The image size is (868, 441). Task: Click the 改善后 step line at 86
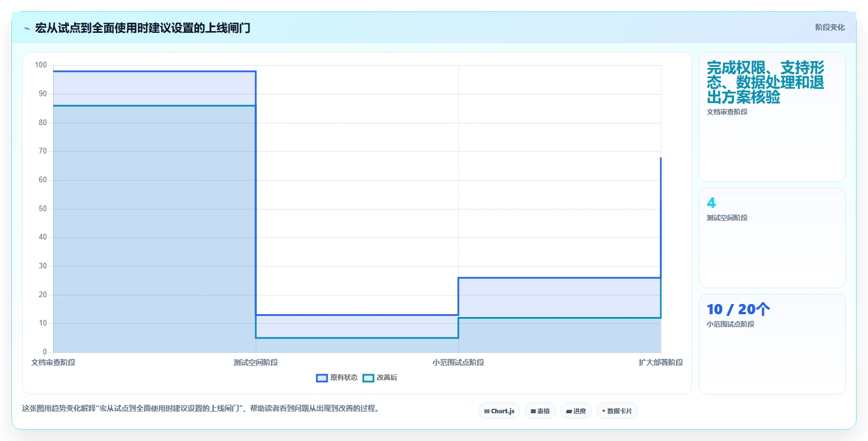154,105
